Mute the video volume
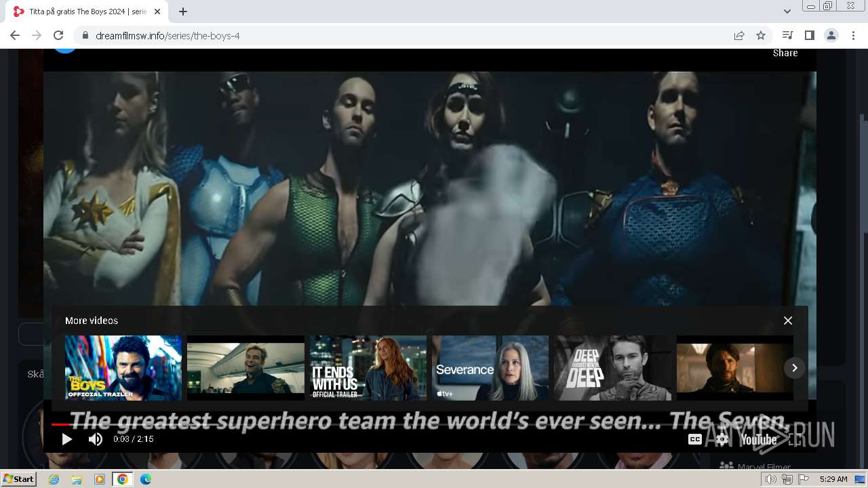Screen dimensions: 868x488 [96, 439]
